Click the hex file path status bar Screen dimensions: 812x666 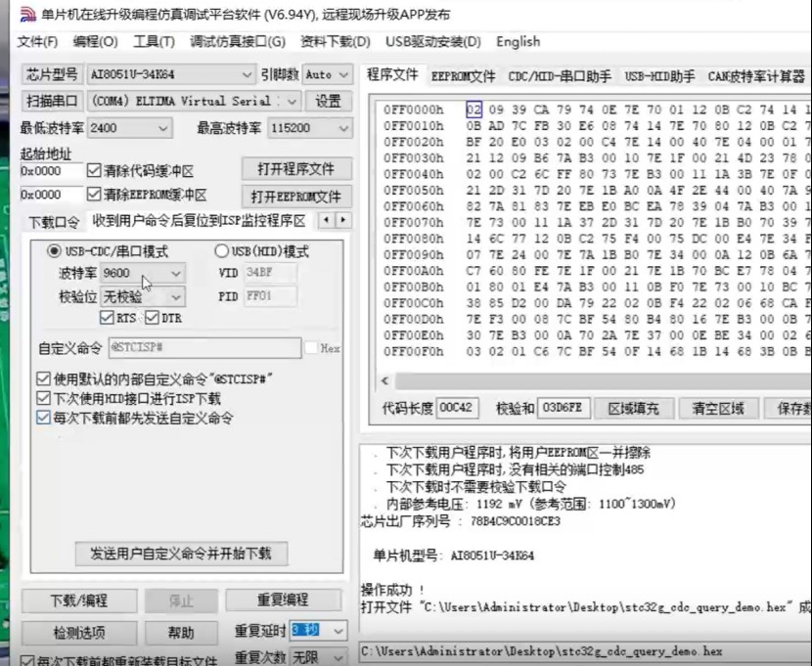click(x=585, y=651)
